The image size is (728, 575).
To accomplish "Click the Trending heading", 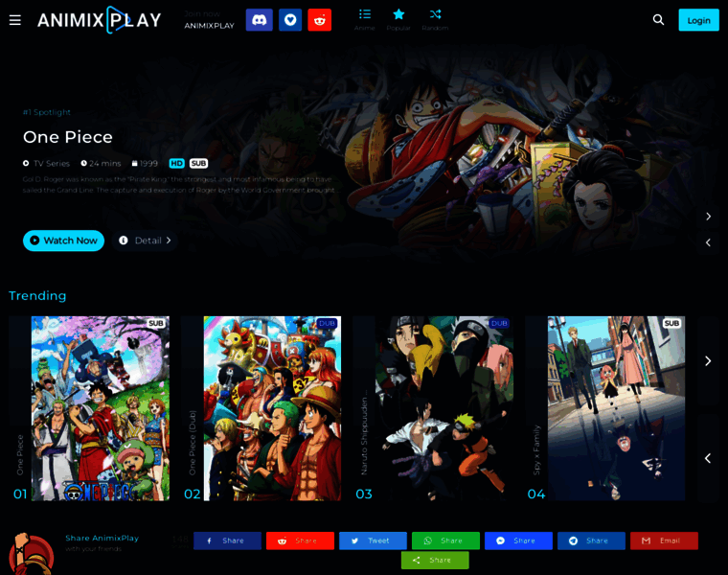I will coord(37,296).
